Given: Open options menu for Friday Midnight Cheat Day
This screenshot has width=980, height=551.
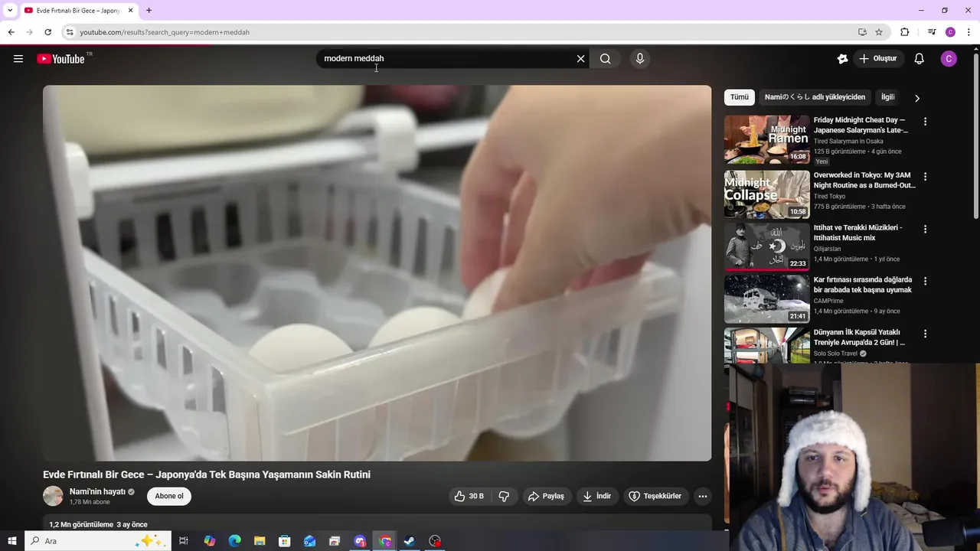Looking at the screenshot, I should point(925,122).
